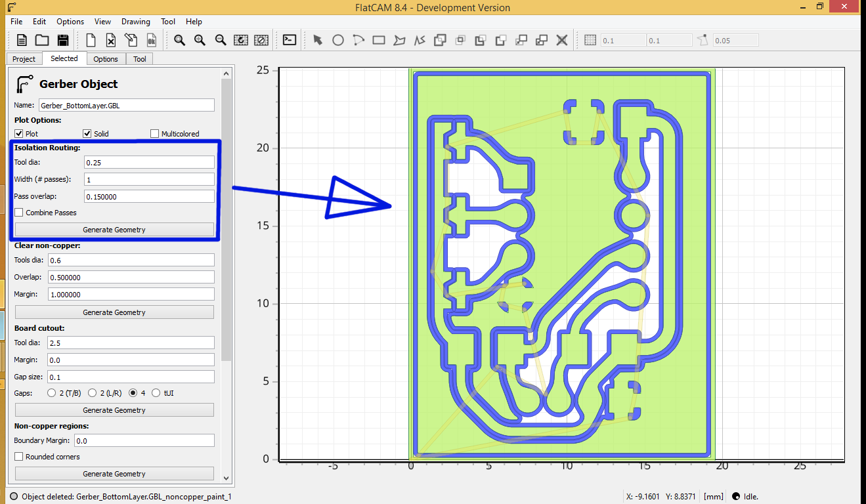The width and height of the screenshot is (866, 504).
Task: Open the File menu
Action: point(16,22)
